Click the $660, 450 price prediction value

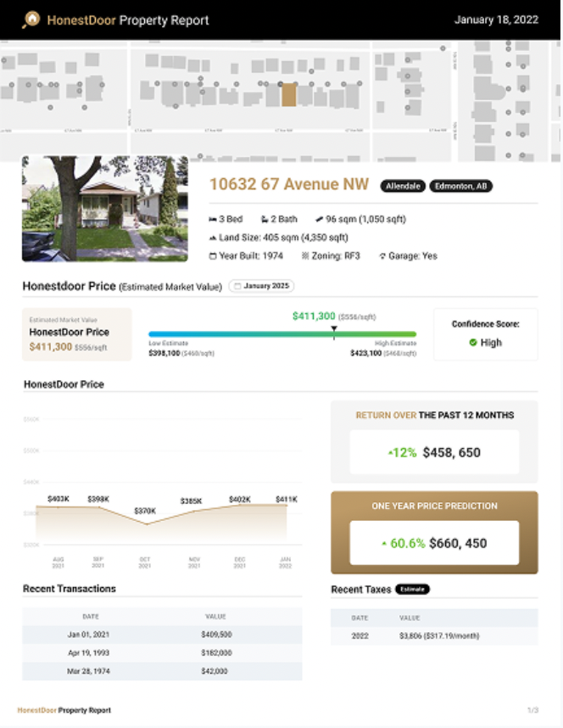pyautogui.click(x=458, y=543)
